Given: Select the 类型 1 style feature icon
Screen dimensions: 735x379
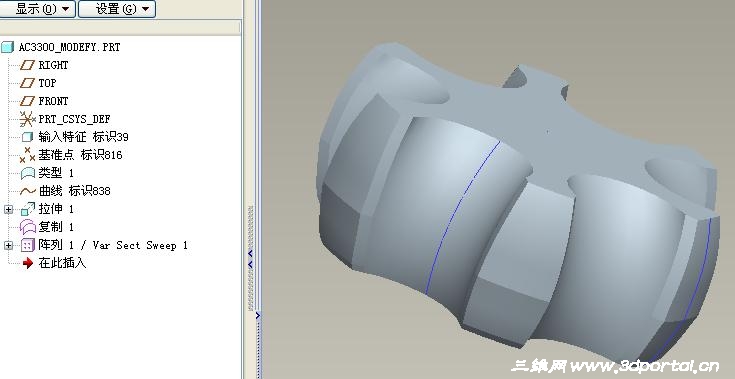Looking at the screenshot, I should [28, 173].
